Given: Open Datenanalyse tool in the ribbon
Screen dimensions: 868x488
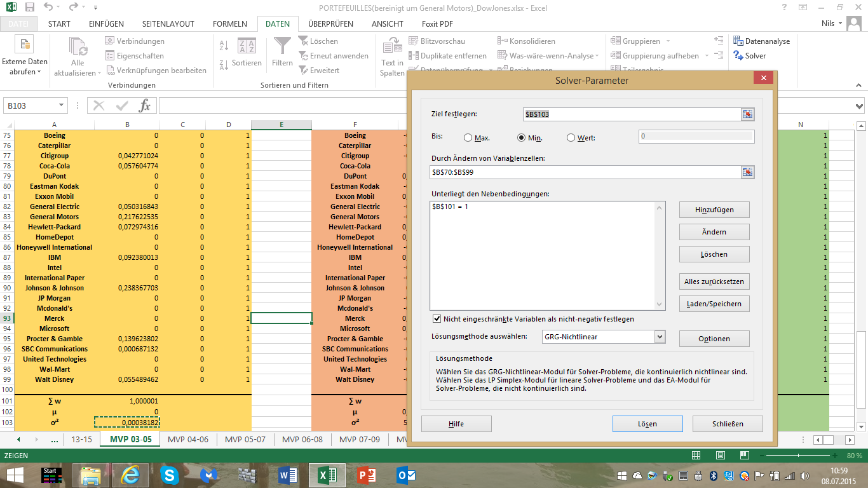Looking at the screenshot, I should (738, 41).
